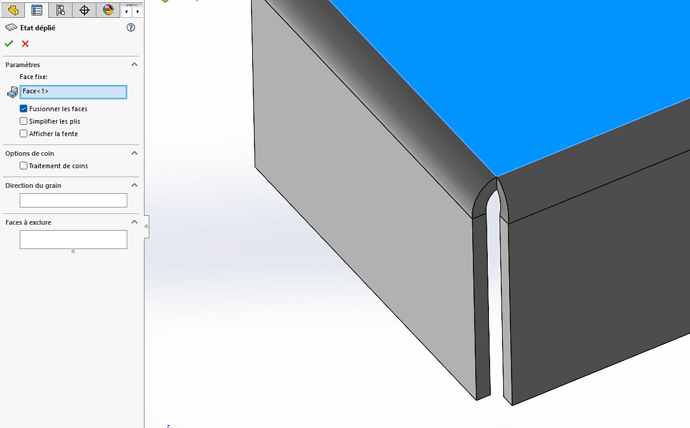Image resolution: width=690 pixels, height=428 pixels.
Task: Check Traitement de coins option
Action: point(24,166)
